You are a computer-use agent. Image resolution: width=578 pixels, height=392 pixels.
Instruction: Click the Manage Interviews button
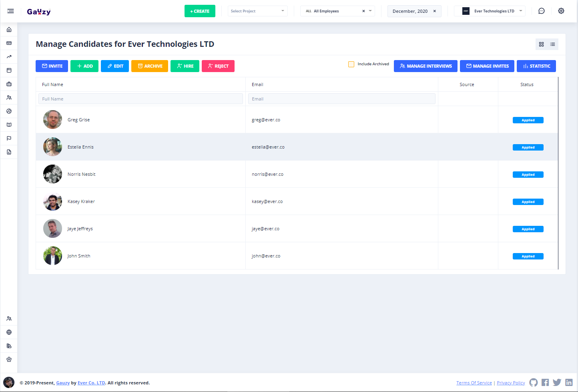click(425, 66)
